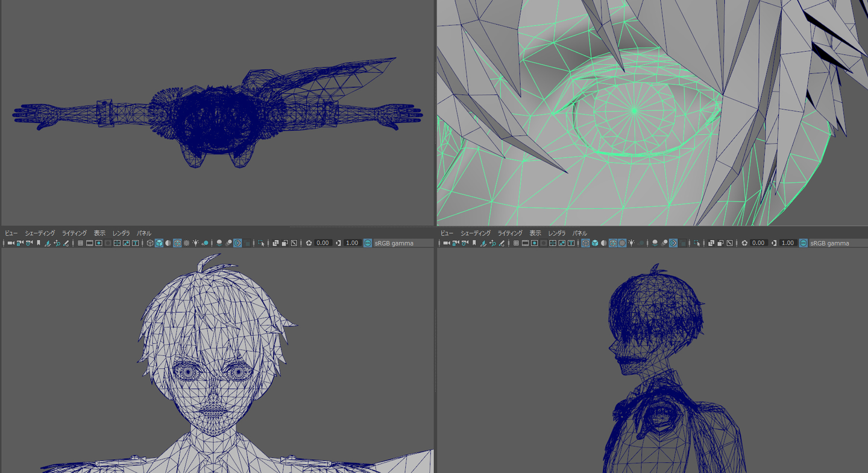Viewport: 868px width, 473px height.
Task: Open the シェーディング menu in side-view panel
Action: pos(476,233)
